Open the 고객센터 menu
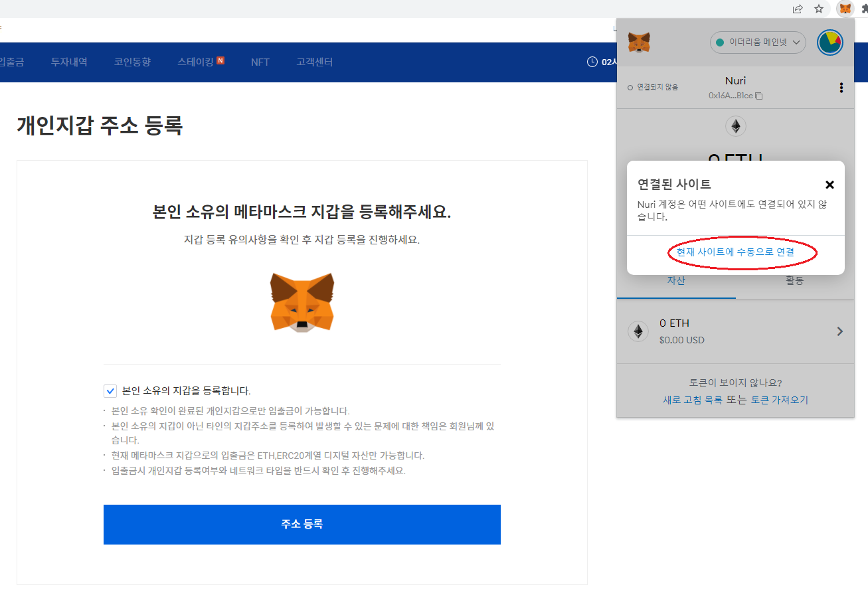The width and height of the screenshot is (868, 597). (x=315, y=62)
